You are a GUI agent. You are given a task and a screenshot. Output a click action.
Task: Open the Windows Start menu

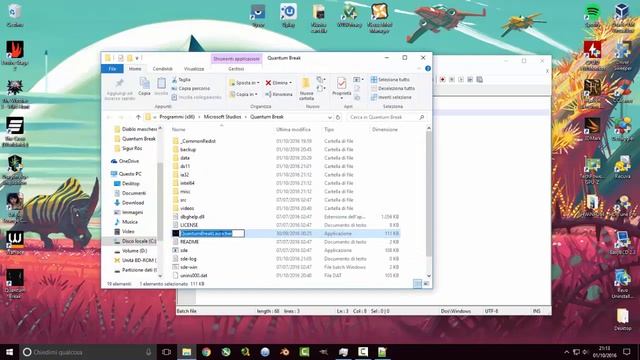coord(9,352)
